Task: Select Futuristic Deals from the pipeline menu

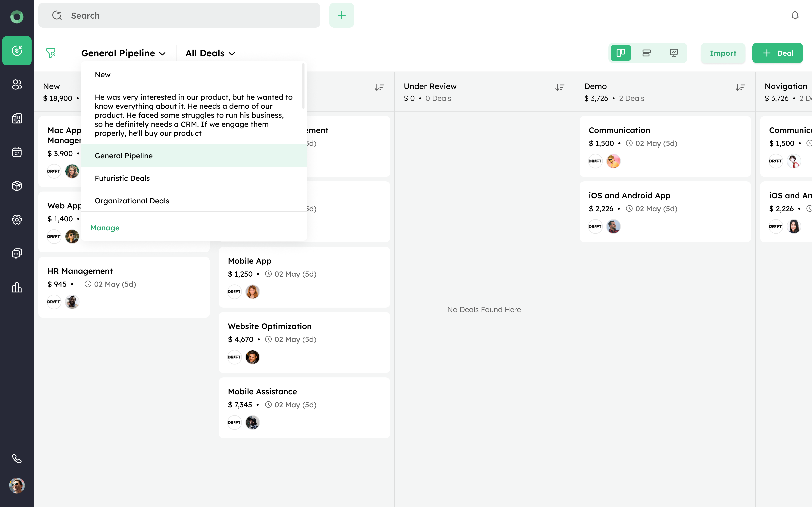Action: (122, 178)
